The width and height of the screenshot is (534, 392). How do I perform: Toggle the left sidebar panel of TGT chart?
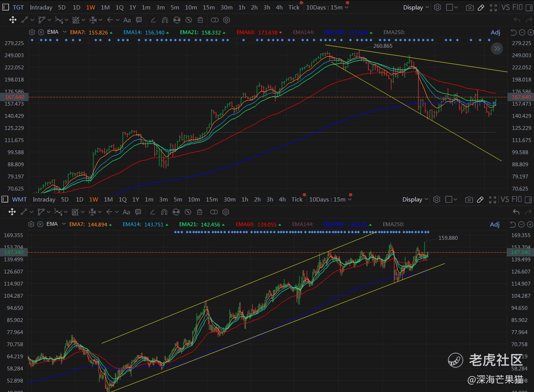tap(5, 7)
